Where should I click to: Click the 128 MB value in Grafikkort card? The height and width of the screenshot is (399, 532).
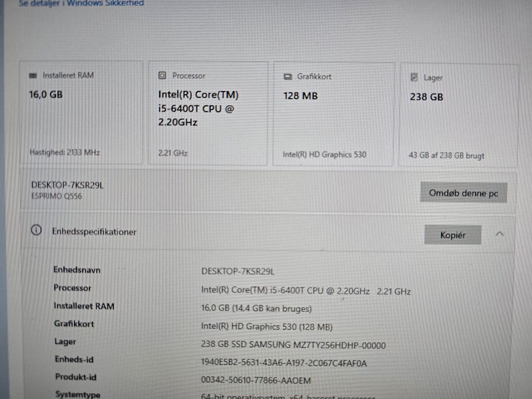tap(300, 96)
